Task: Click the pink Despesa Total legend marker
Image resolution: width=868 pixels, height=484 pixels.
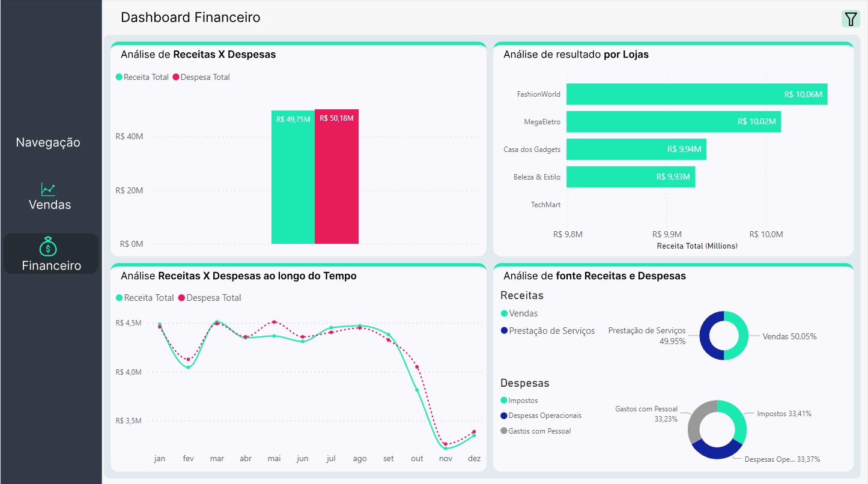Action: (176, 77)
